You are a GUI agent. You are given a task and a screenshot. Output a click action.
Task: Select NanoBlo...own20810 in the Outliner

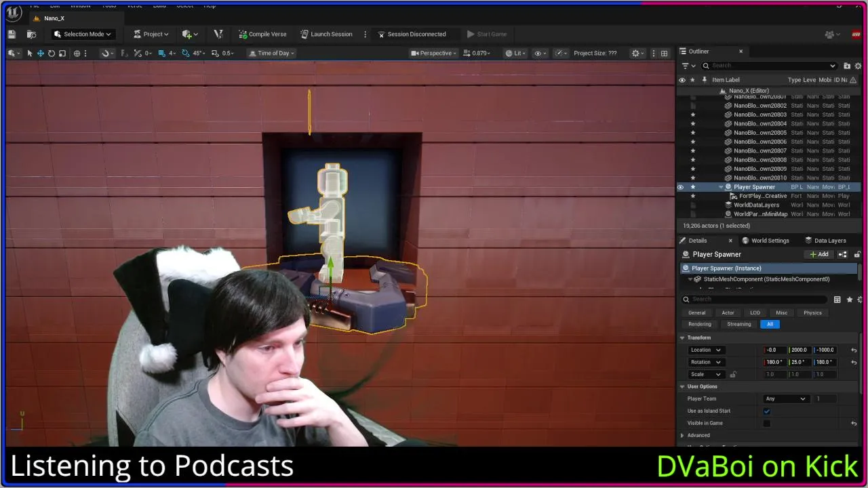pyautogui.click(x=760, y=178)
